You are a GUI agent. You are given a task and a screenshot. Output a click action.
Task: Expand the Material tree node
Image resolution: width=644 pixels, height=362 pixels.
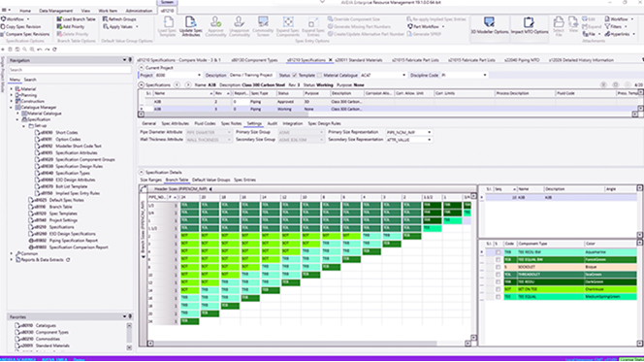pos(12,88)
